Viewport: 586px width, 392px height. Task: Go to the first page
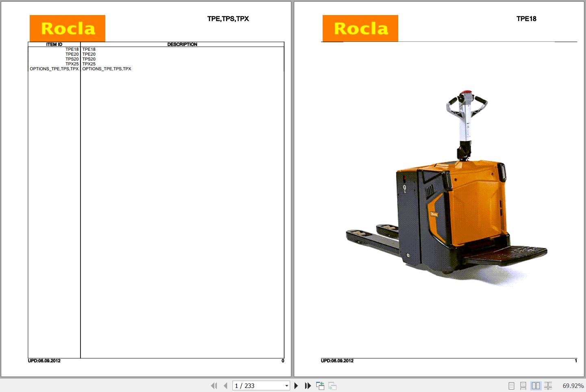pos(214,386)
